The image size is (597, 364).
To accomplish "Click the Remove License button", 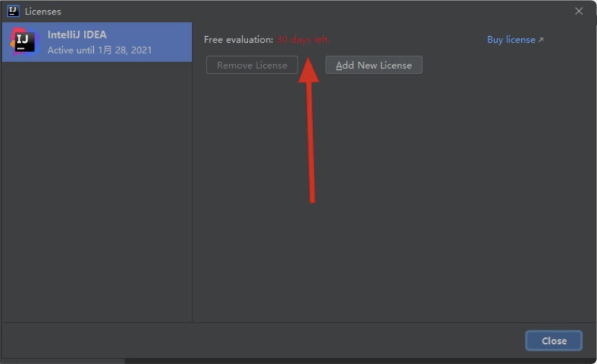I will (x=252, y=65).
